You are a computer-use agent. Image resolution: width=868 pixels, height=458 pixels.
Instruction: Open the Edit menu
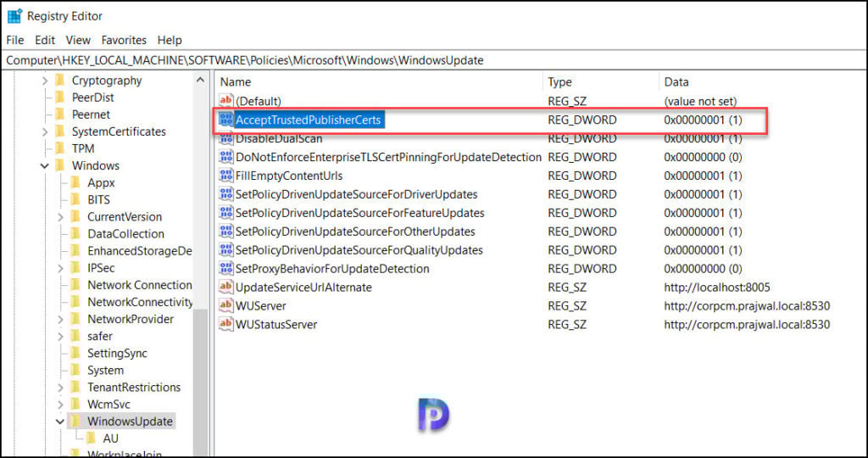45,40
